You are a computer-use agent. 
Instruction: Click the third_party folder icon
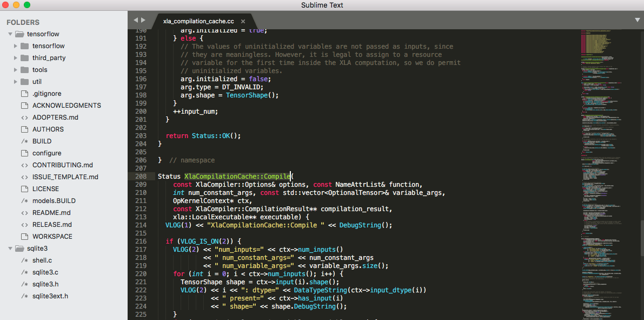pos(25,57)
